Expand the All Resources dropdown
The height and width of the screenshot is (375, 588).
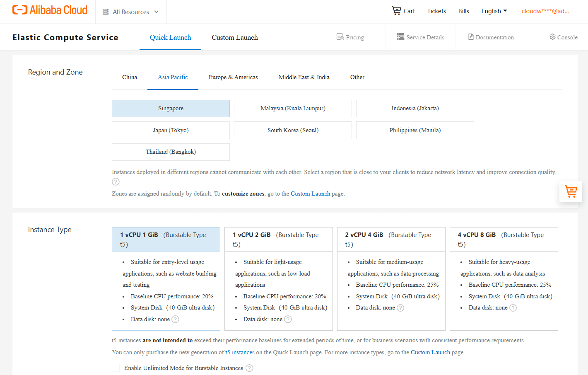[130, 12]
